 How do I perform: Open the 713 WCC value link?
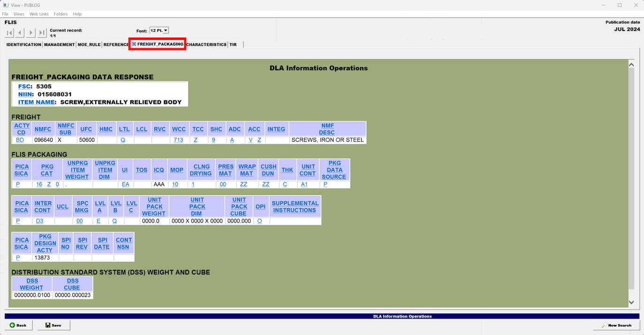click(178, 140)
